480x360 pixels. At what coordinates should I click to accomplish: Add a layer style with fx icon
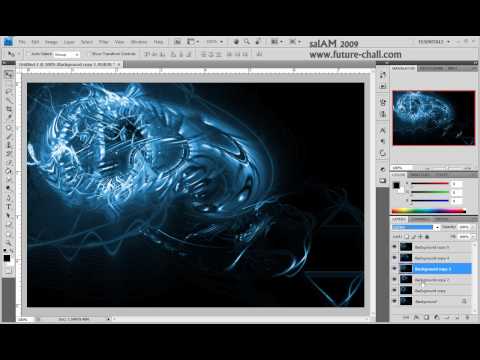[x=416, y=318]
